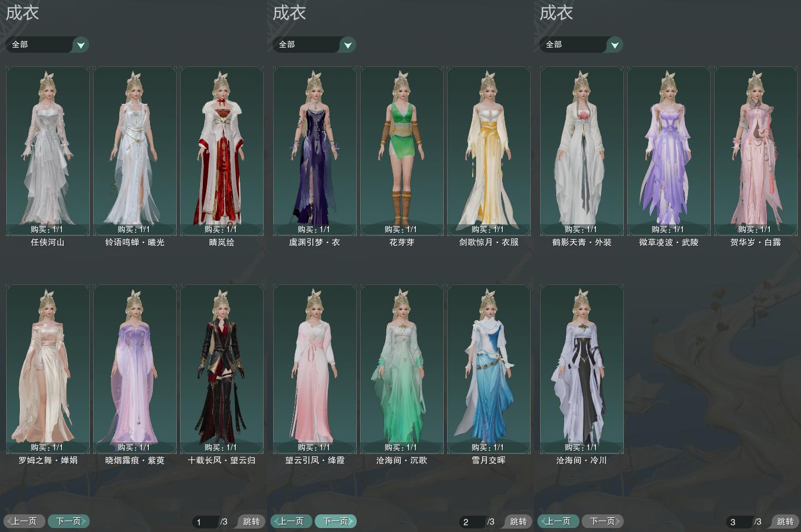
Task: Open the 全部 filter dropdown in third panel
Action: pos(581,44)
